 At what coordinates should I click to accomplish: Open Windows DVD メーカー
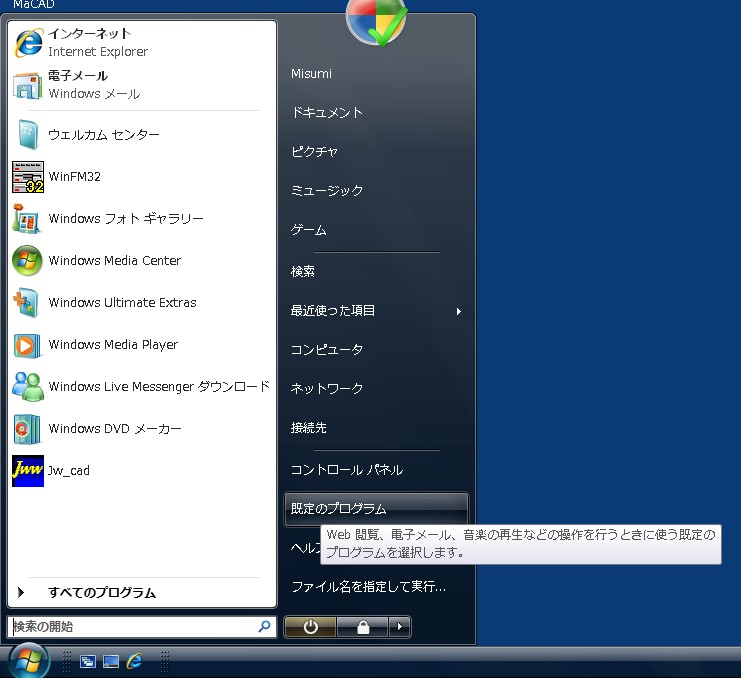click(x=114, y=429)
